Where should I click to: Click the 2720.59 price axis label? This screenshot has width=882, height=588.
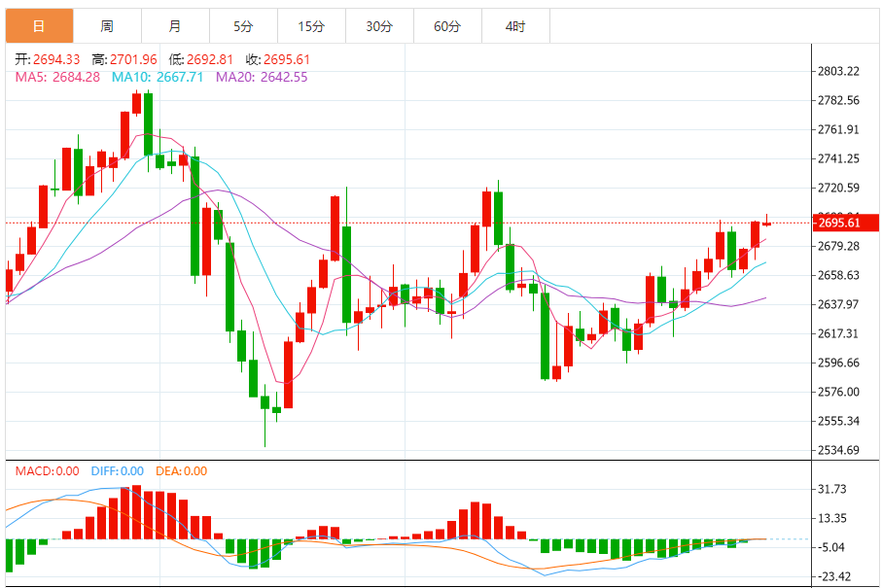(838, 188)
